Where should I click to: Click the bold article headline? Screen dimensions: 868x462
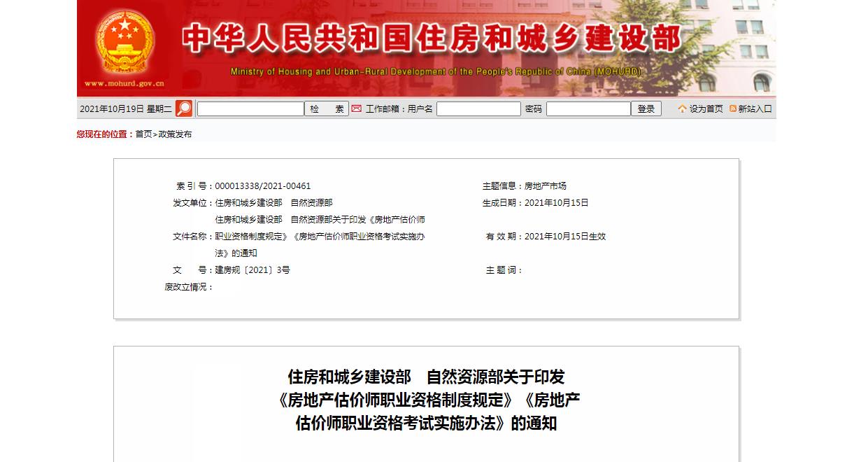pyautogui.click(x=427, y=400)
